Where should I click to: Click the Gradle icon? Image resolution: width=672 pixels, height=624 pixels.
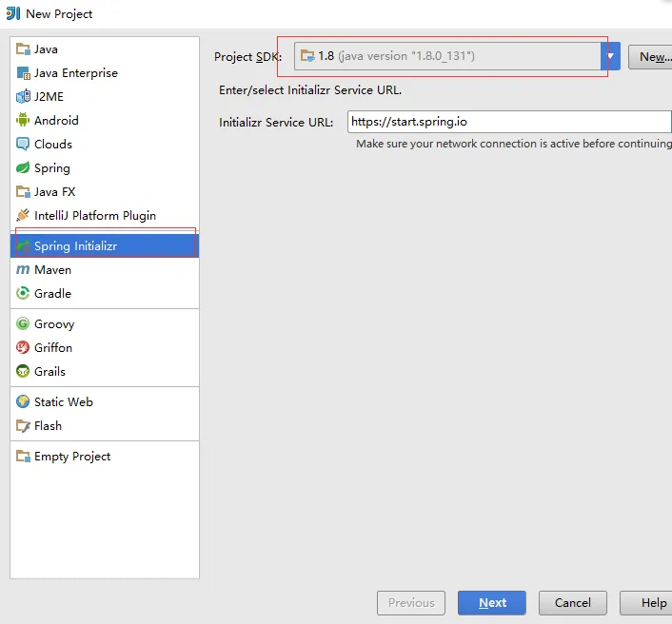point(23,293)
